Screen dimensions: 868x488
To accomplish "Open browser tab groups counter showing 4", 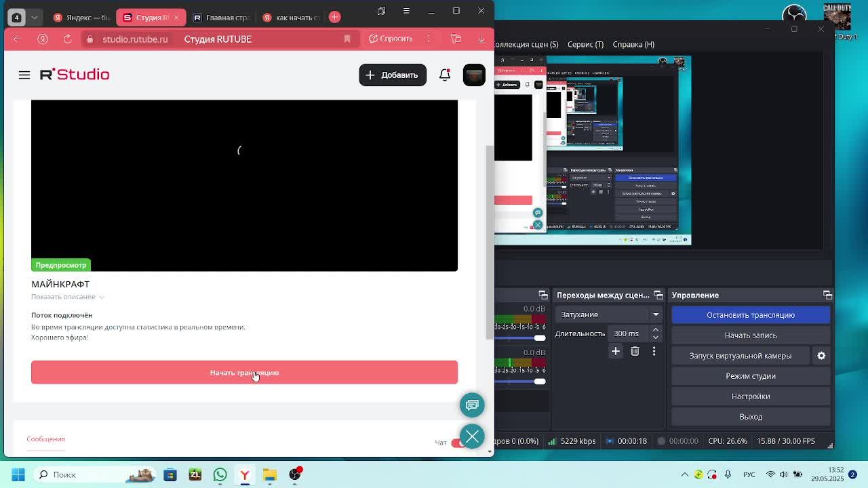I will point(16,17).
